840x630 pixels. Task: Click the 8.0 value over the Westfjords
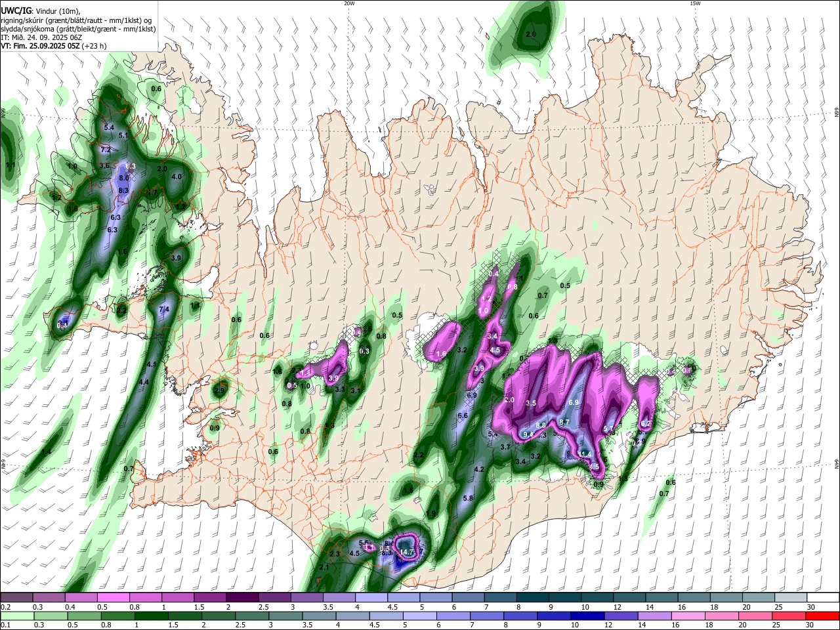click(x=124, y=178)
